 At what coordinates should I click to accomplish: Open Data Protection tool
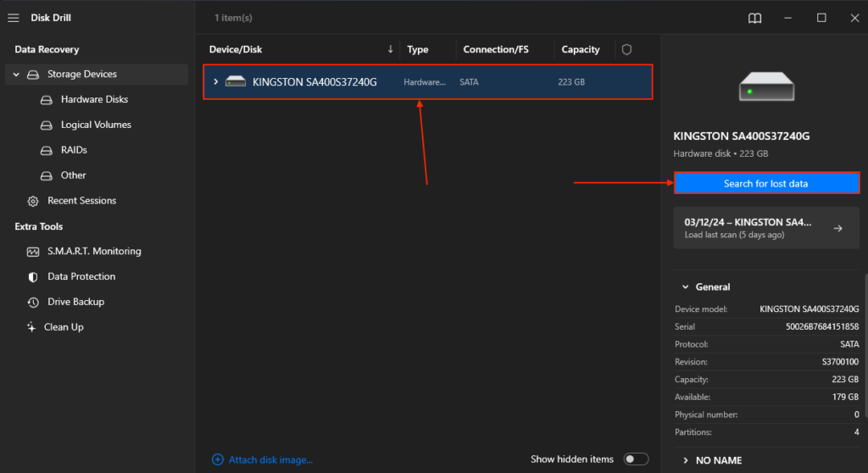pos(81,277)
